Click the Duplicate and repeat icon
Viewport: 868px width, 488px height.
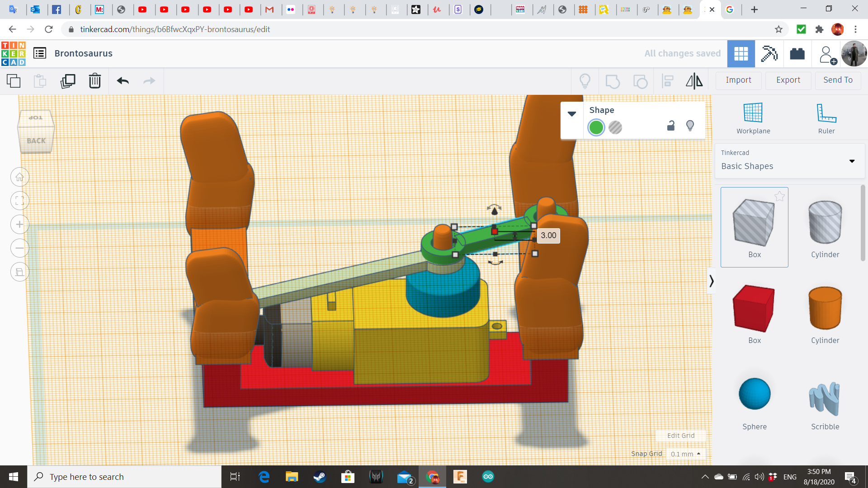(x=68, y=81)
